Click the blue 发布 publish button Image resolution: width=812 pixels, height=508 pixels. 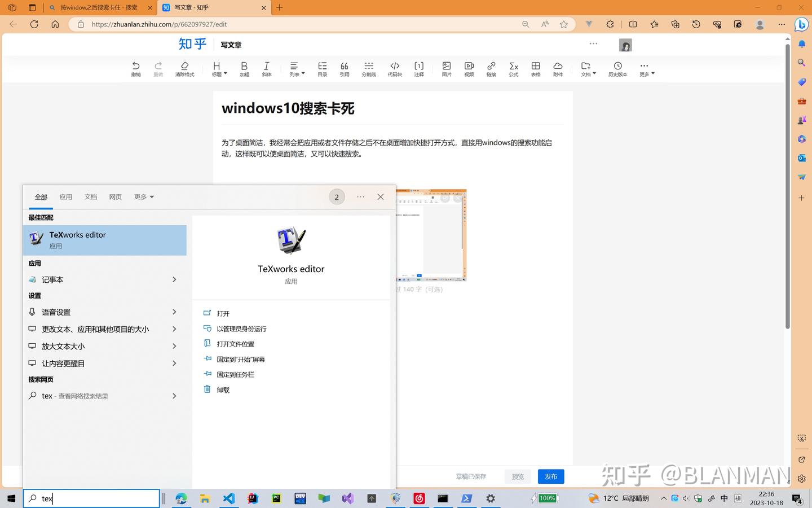point(551,476)
